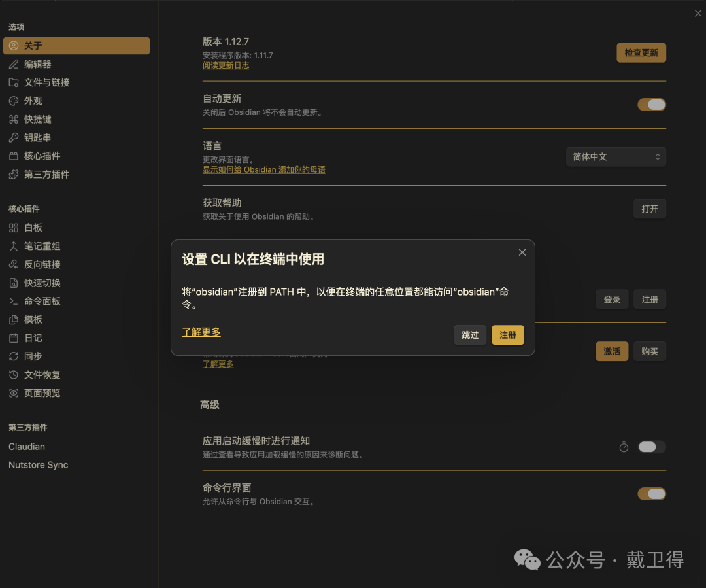Screen dimensions: 706x588
Task: Click the 模板 copy icon
Action: 14,319
